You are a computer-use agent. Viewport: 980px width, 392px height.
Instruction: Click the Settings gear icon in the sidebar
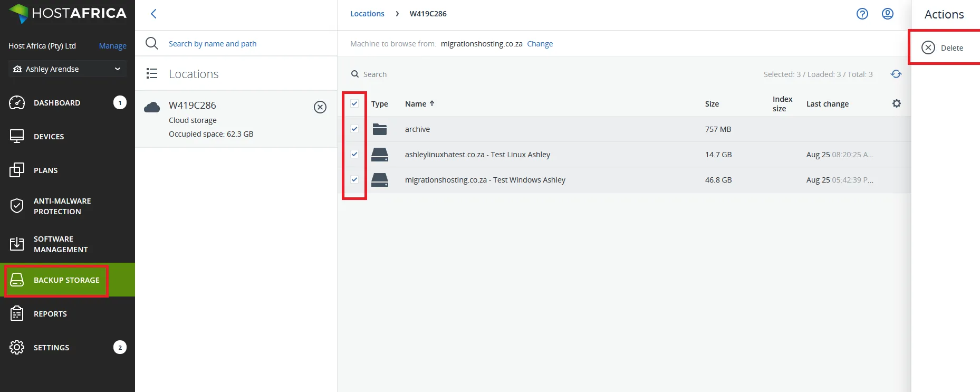click(x=17, y=347)
